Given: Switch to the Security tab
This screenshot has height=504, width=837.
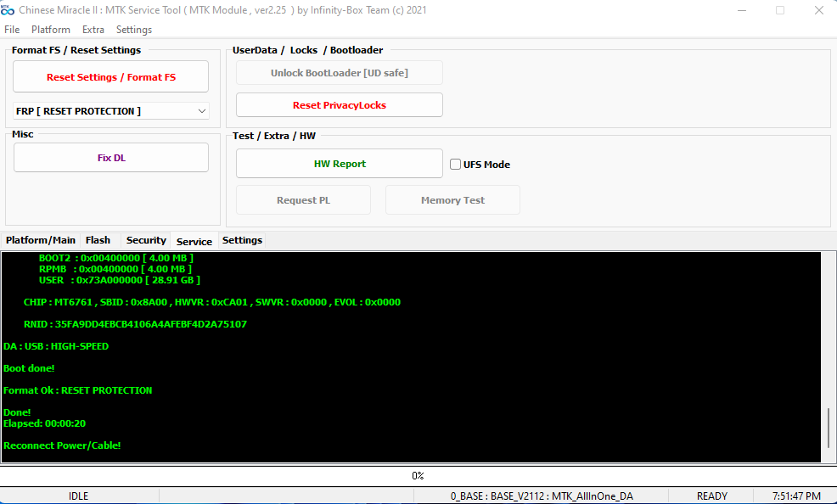Looking at the screenshot, I should [x=146, y=240].
